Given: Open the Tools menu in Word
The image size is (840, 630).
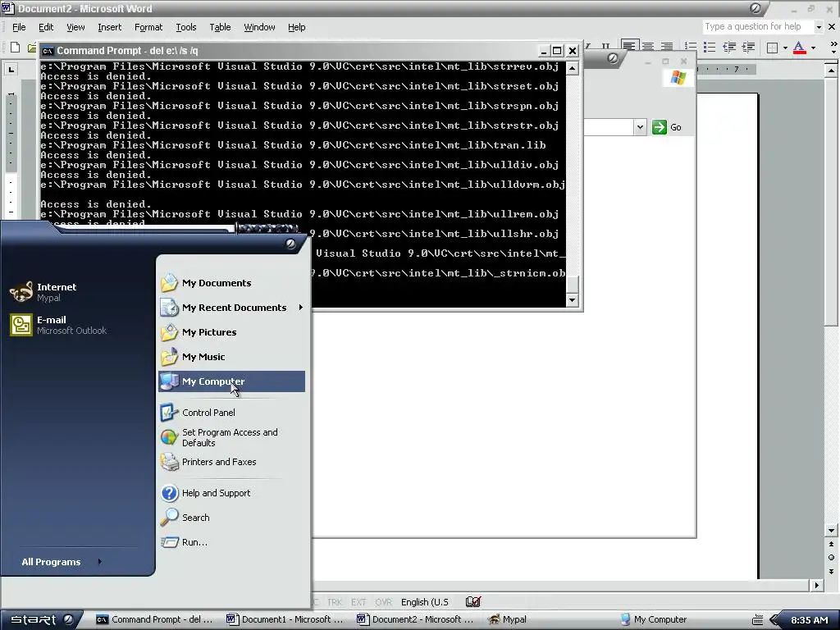Looking at the screenshot, I should 186,27.
